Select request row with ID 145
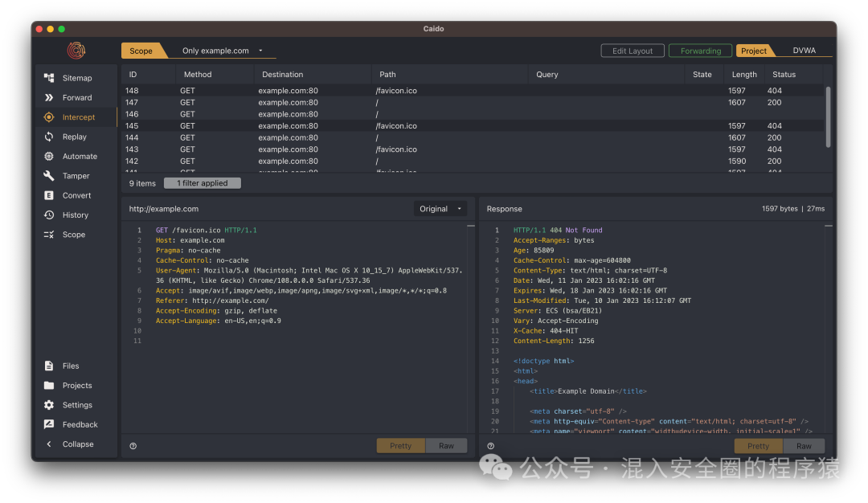Image resolution: width=868 pixels, height=503 pixels. (x=473, y=125)
